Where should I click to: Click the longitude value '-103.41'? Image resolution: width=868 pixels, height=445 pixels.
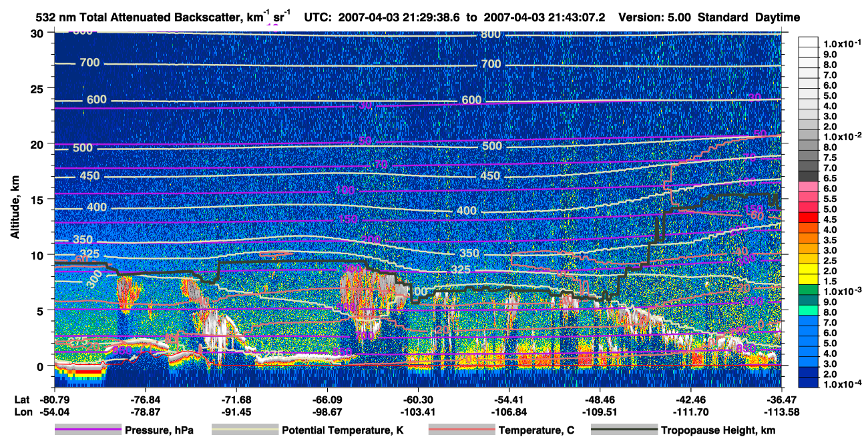coord(418,412)
